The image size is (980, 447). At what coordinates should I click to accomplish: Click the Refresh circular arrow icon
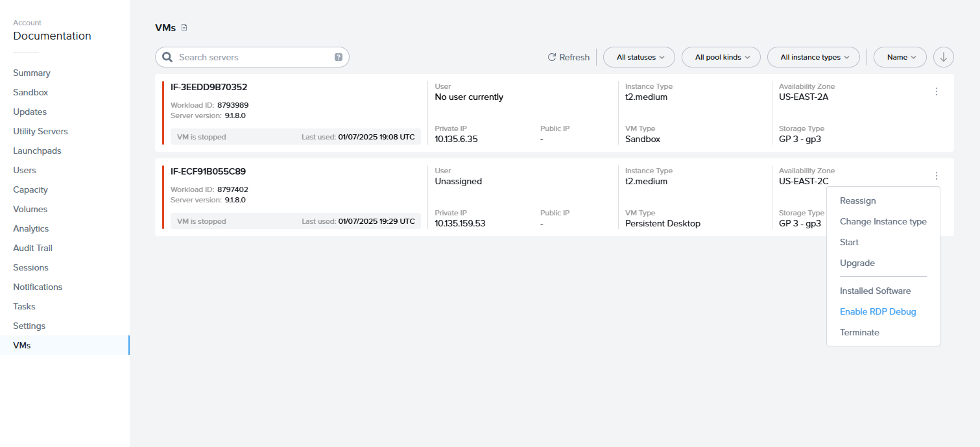(x=551, y=57)
